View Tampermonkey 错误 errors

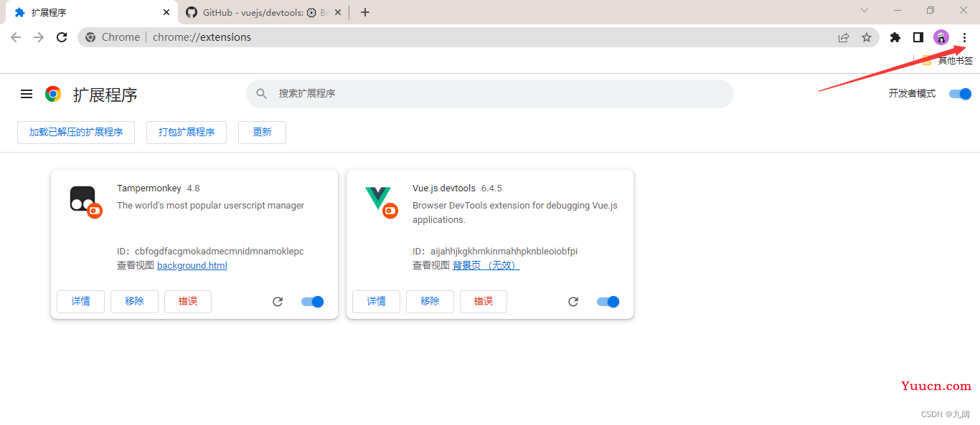pyautogui.click(x=188, y=302)
